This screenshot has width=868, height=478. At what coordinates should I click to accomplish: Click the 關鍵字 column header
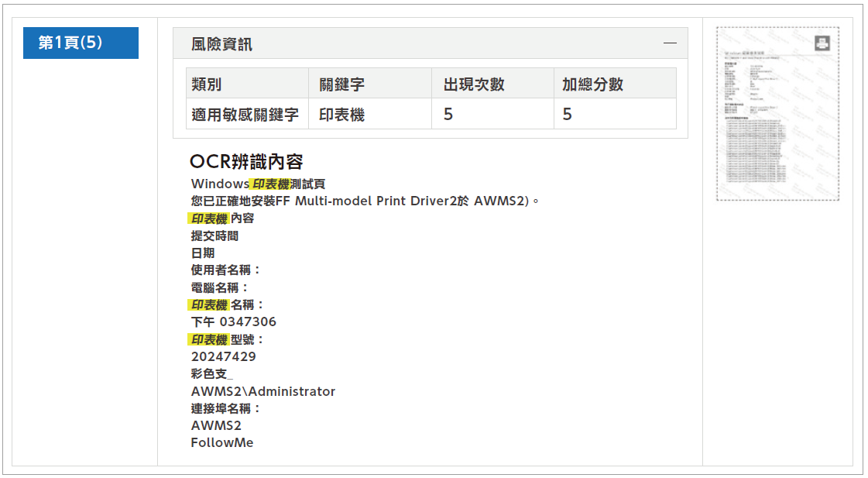(x=341, y=84)
